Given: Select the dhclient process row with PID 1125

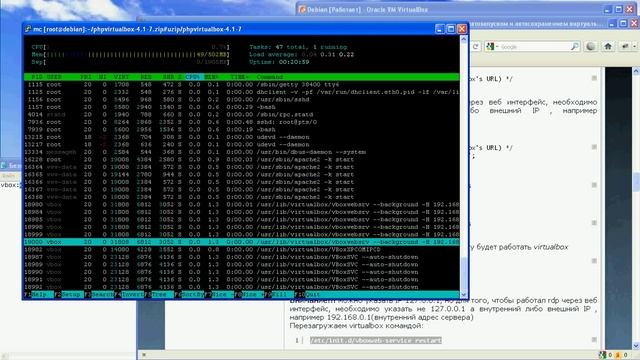Looking at the screenshot, I should [242, 92].
